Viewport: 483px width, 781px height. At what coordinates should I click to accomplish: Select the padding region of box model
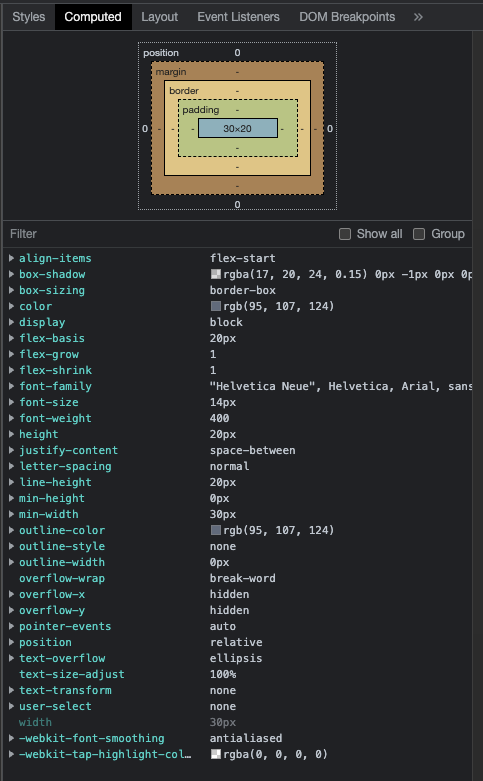click(200, 110)
